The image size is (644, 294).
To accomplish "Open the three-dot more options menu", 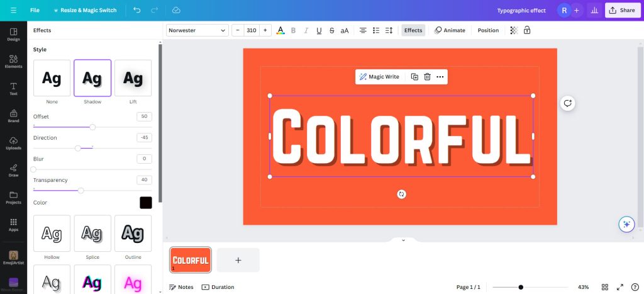I will click(440, 77).
